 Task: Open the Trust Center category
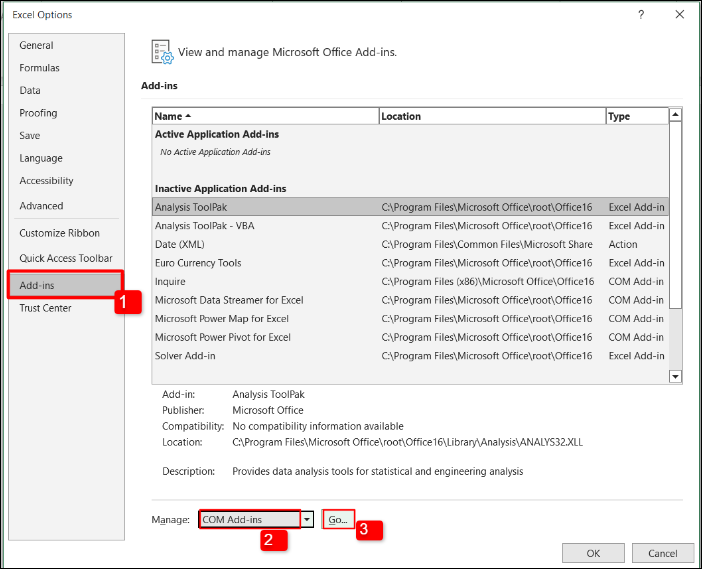click(x=45, y=308)
